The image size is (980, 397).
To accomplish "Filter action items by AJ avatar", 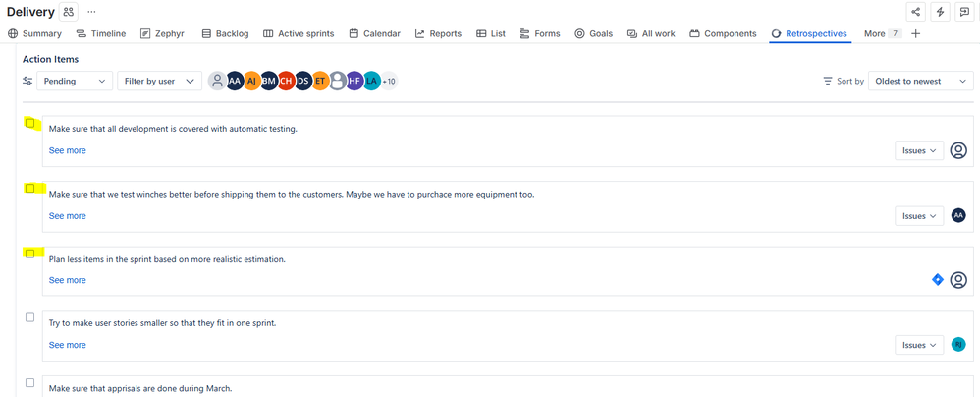I will pos(251,81).
